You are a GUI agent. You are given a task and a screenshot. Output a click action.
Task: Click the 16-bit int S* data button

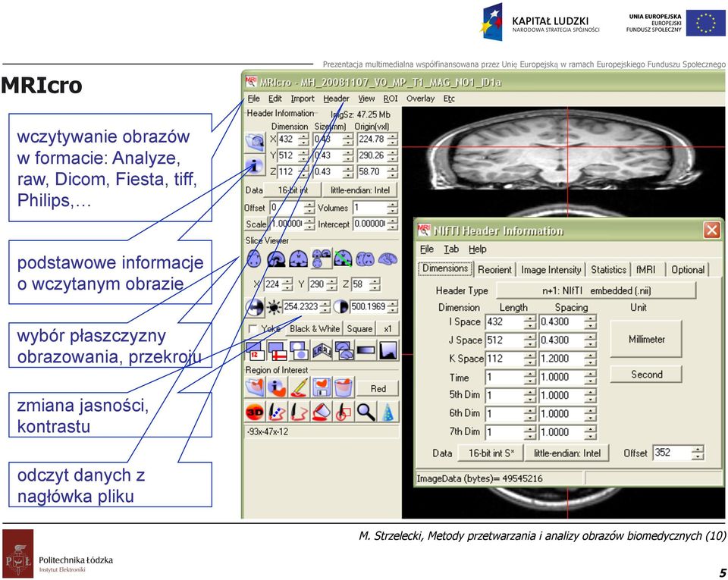[x=491, y=453]
